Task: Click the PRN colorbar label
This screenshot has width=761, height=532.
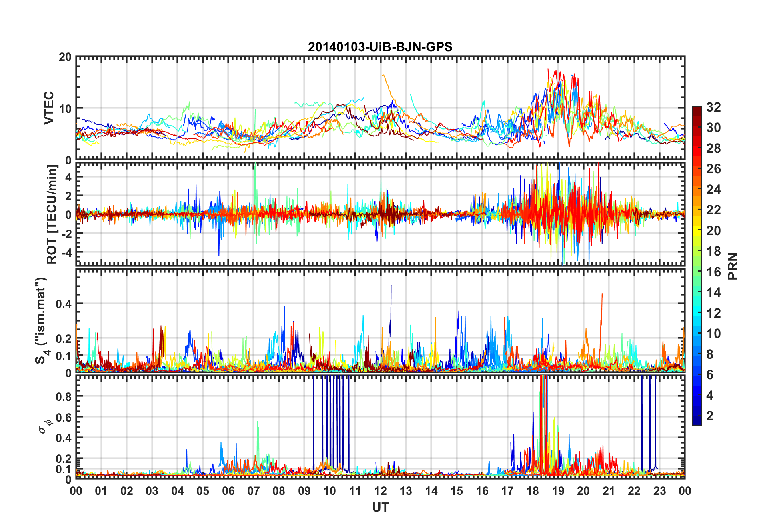Action: [x=733, y=266]
